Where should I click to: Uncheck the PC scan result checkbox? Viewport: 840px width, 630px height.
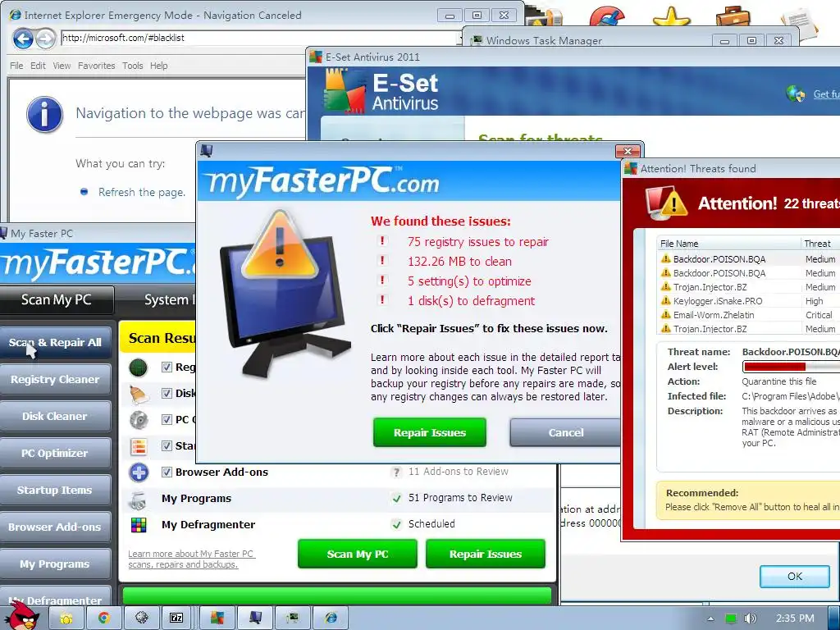(x=167, y=419)
